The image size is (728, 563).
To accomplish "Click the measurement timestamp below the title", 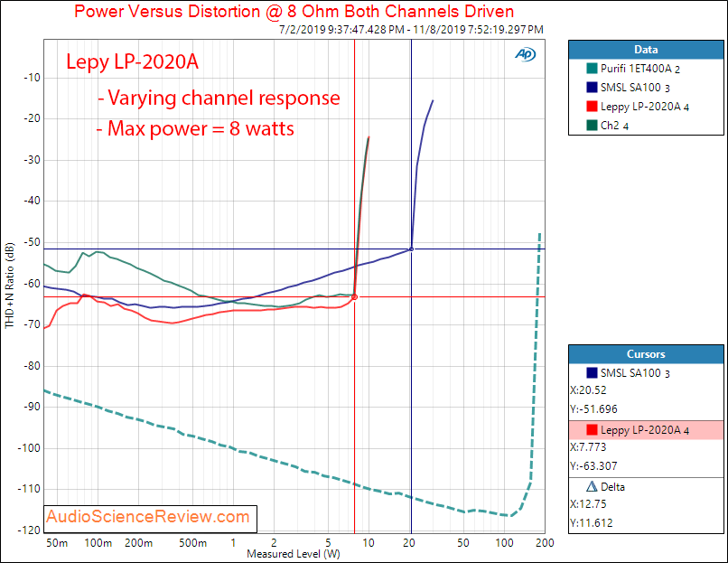I will tap(411, 30).
